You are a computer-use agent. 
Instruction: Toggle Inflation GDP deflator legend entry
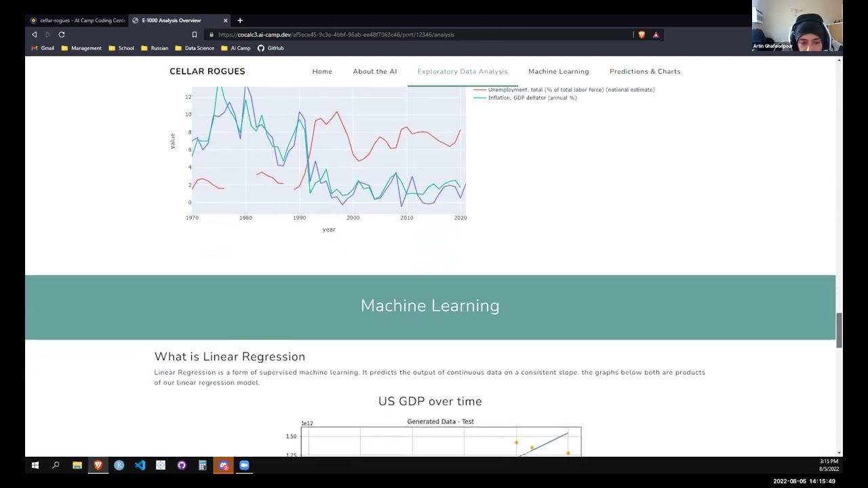point(526,98)
